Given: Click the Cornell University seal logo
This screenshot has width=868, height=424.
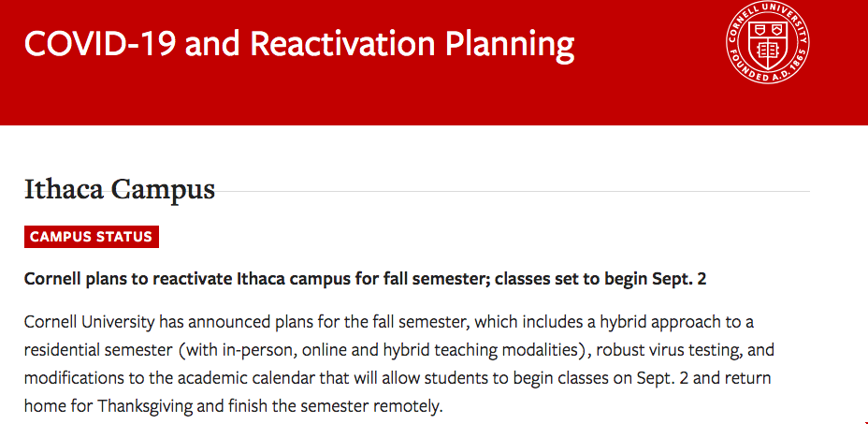Looking at the screenshot, I should 767,42.
